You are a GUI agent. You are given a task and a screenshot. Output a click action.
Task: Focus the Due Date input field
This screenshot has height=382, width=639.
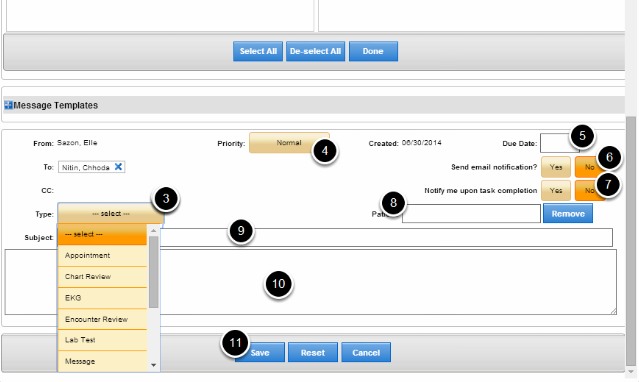(558, 143)
